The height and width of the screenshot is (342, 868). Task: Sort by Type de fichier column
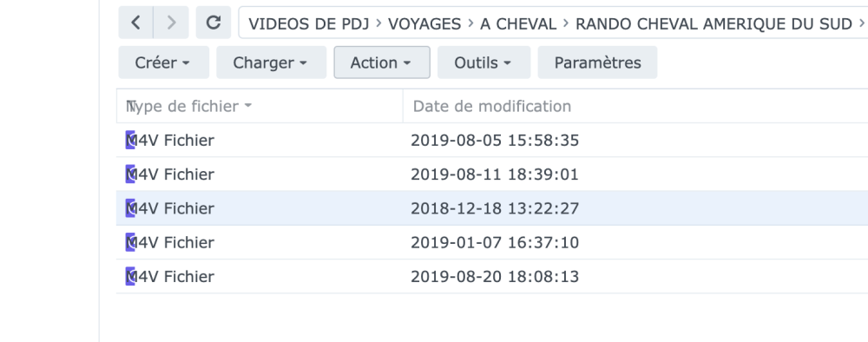(x=260, y=106)
